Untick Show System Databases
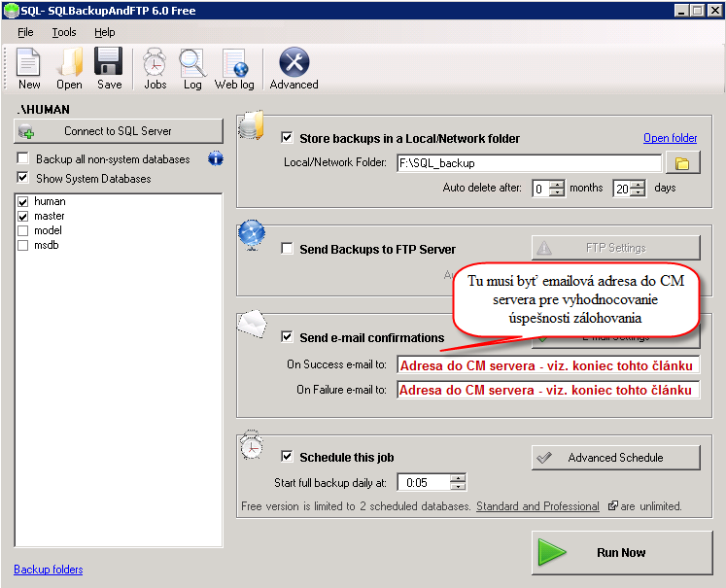The width and height of the screenshot is (726, 588). point(22,178)
